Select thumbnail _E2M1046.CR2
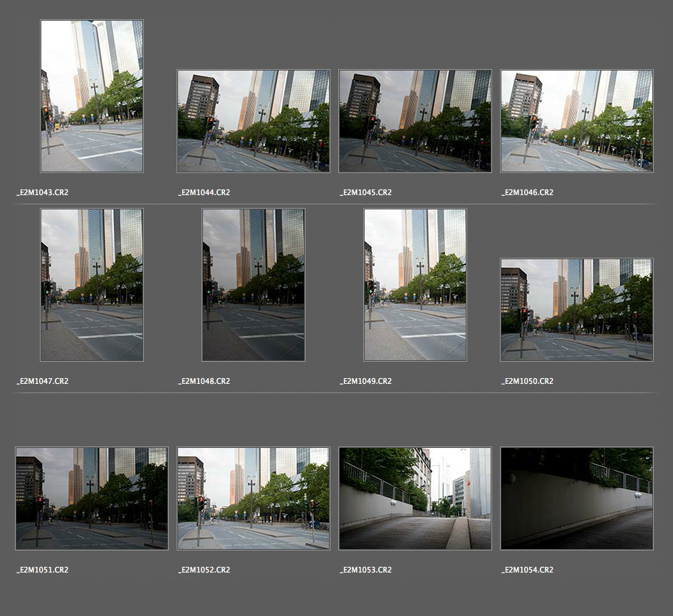The image size is (673, 616). coord(577,121)
